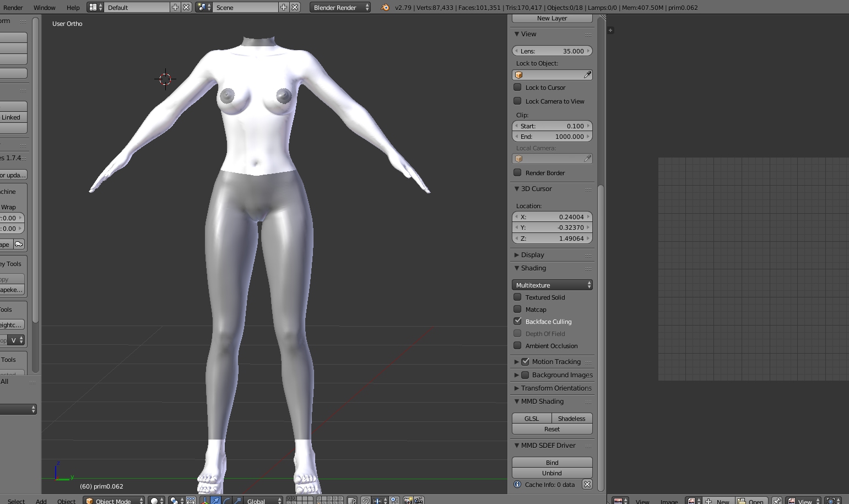Delete the active Scene with X icon
Viewport: 849px width, 504px height.
[295, 7]
